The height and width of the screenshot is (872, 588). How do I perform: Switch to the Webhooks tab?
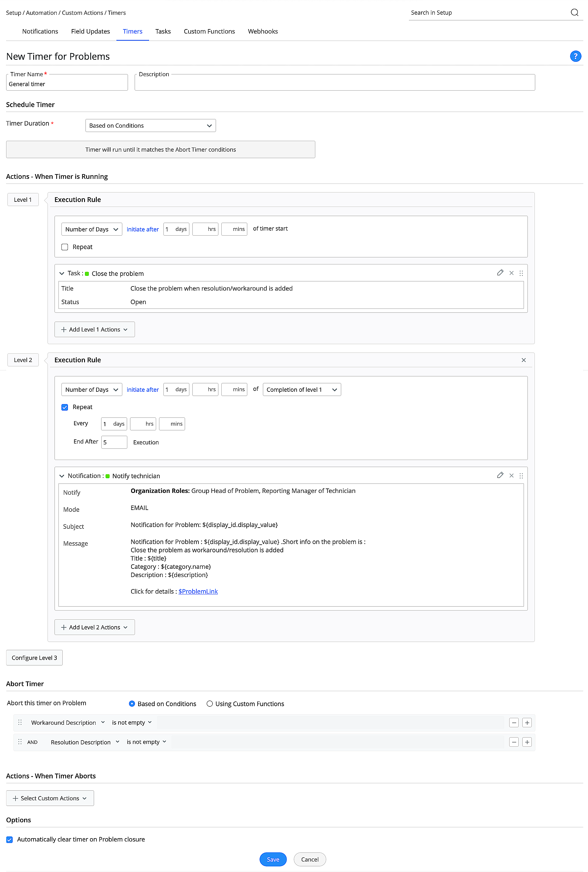click(x=263, y=31)
